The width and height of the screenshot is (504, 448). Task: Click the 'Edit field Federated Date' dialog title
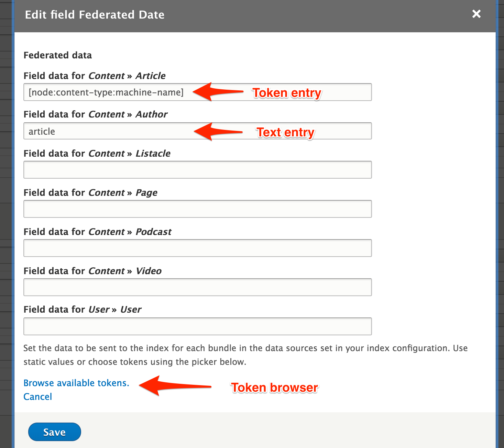coord(95,15)
